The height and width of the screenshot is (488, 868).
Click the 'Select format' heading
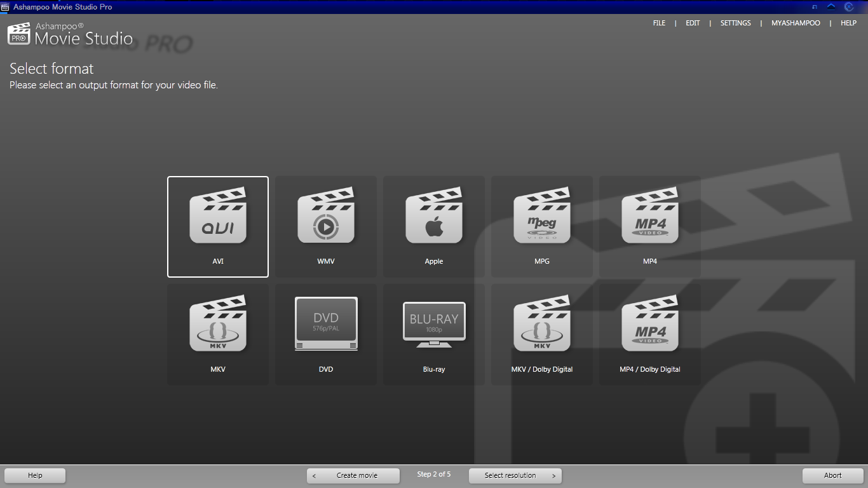tap(51, 69)
